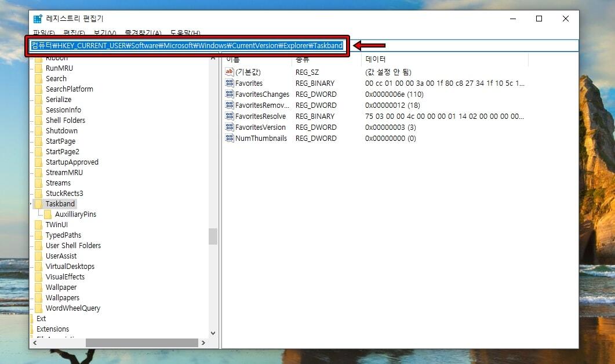Select the WordWheelQuery key
Image resolution: width=615 pixels, height=364 pixels.
point(72,308)
